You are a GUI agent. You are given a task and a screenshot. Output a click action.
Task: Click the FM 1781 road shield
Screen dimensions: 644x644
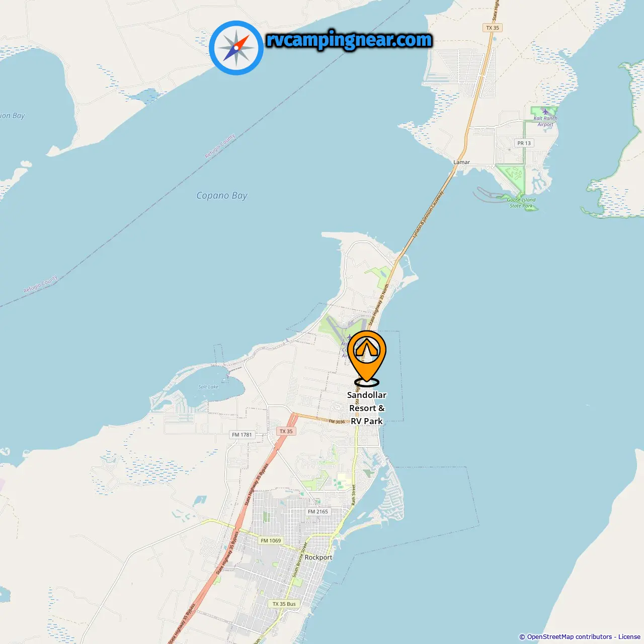pyautogui.click(x=242, y=435)
